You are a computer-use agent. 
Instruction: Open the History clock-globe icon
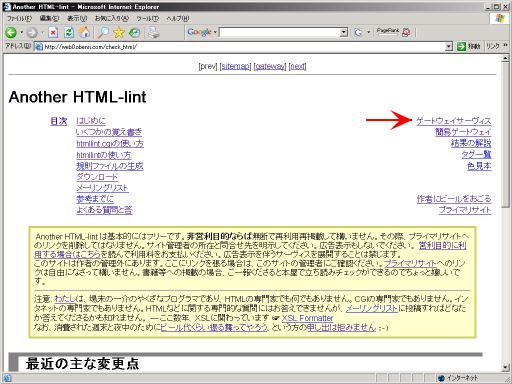point(135,32)
